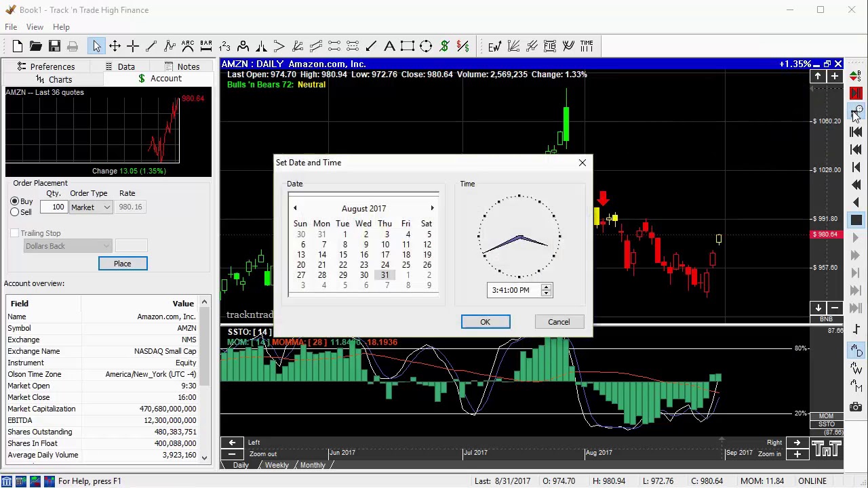Image resolution: width=868 pixels, height=488 pixels.
Task: Select the Sell radio button
Action: pyautogui.click(x=15, y=212)
